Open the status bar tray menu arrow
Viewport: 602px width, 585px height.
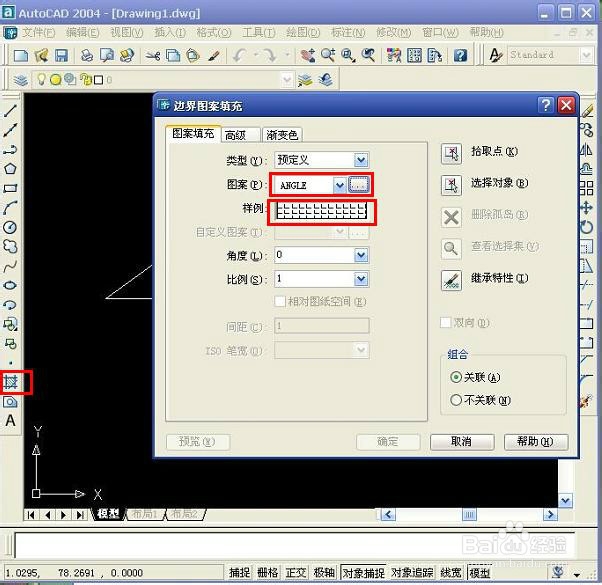[x=577, y=575]
